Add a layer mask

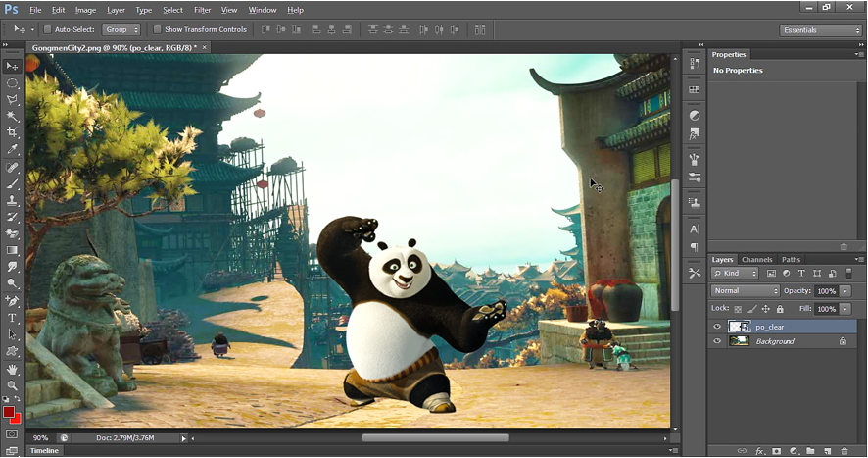tap(776, 451)
